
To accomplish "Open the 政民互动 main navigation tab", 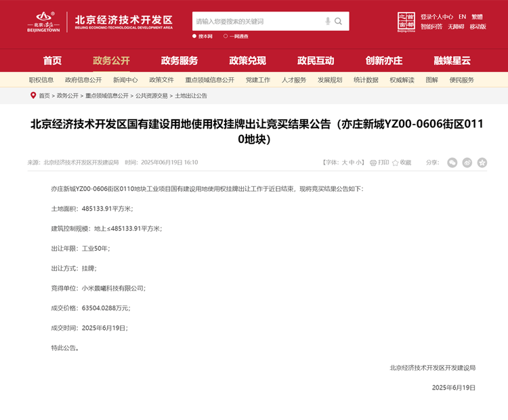I will click(x=316, y=60).
